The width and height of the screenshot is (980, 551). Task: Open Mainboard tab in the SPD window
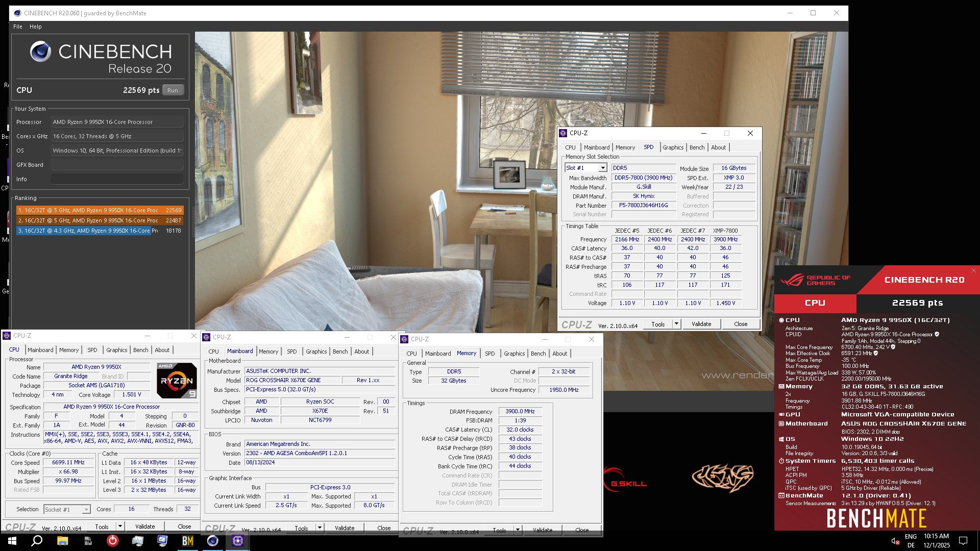coord(597,147)
